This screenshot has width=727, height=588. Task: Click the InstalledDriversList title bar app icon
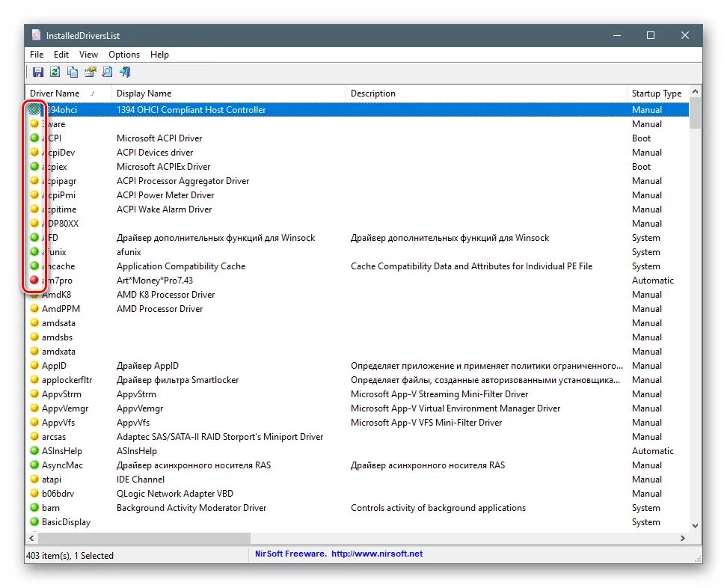(36, 35)
